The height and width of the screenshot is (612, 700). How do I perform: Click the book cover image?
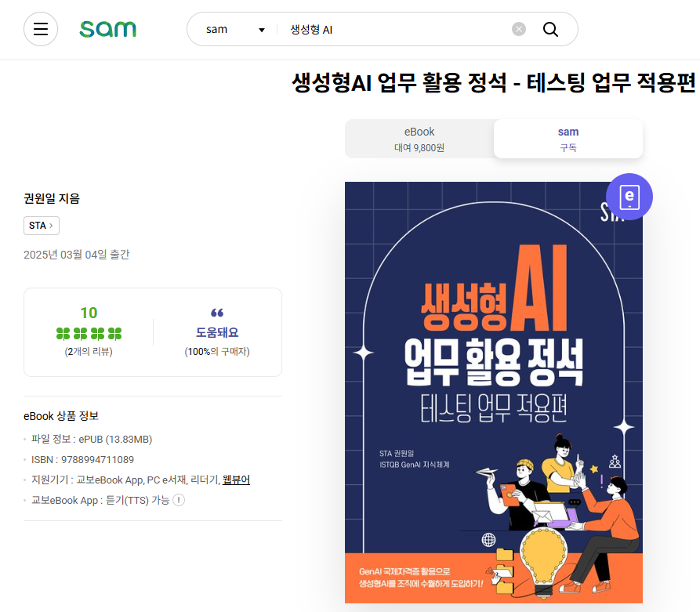tap(493, 393)
